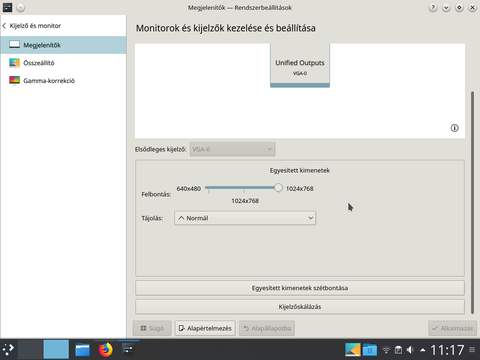Click the 11:17 clock
This screenshot has width=480, height=360.
click(x=447, y=350)
